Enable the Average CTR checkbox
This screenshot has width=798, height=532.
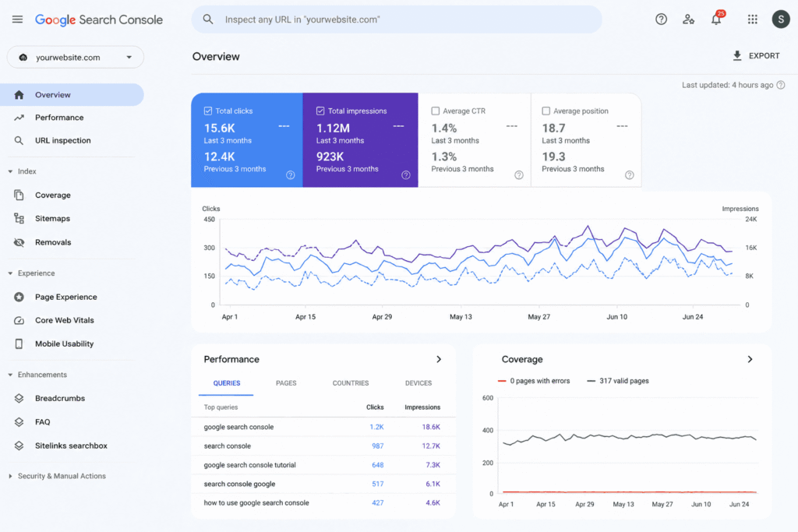(x=435, y=111)
